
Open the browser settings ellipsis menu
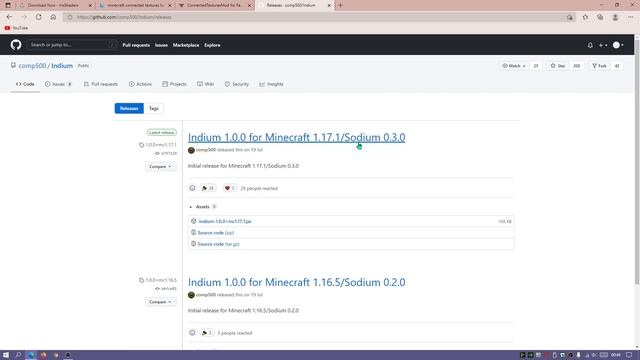pyautogui.click(x=631, y=17)
